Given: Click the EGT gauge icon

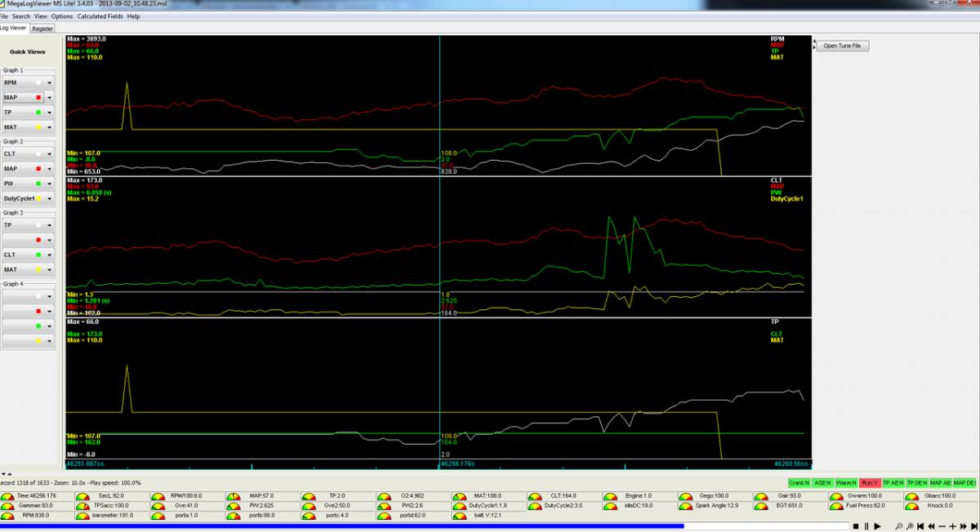Looking at the screenshot, I should (759, 505).
